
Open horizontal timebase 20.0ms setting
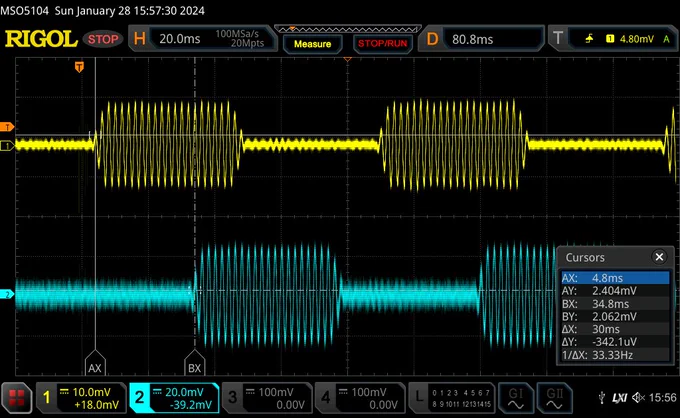pyautogui.click(x=180, y=39)
